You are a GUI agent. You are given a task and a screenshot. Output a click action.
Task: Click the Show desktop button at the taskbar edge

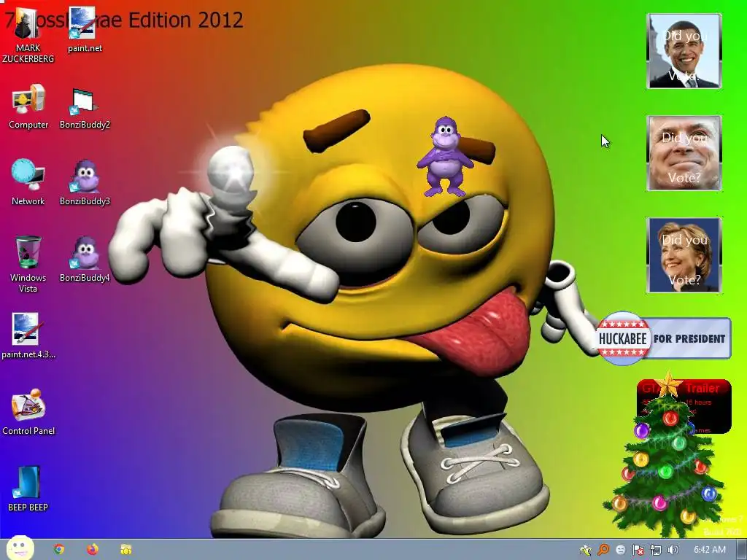741,550
